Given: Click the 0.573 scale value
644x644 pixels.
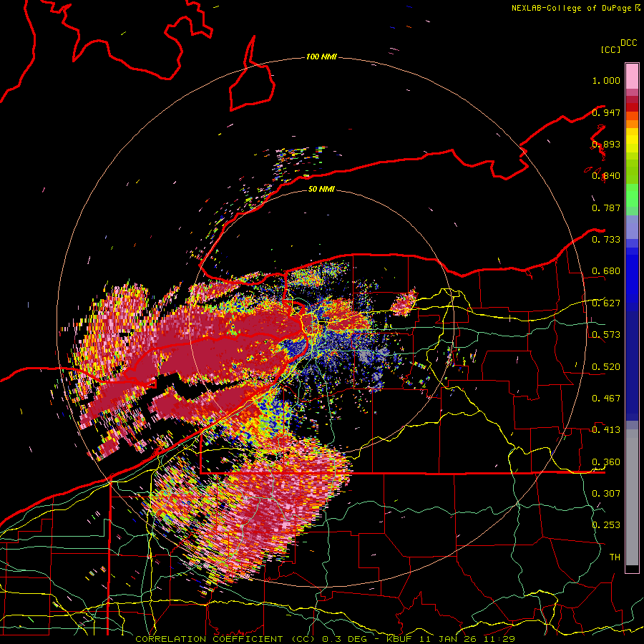Looking at the screenshot, I should click(x=606, y=335).
